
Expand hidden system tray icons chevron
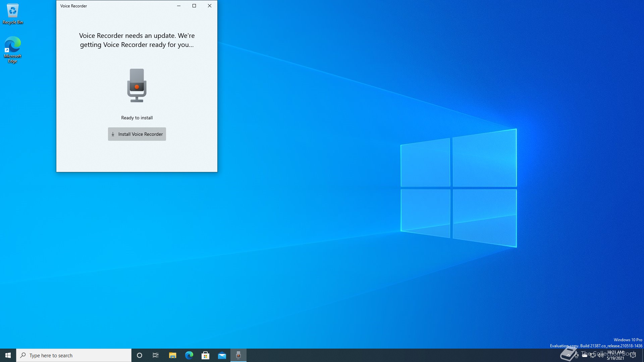568,355
